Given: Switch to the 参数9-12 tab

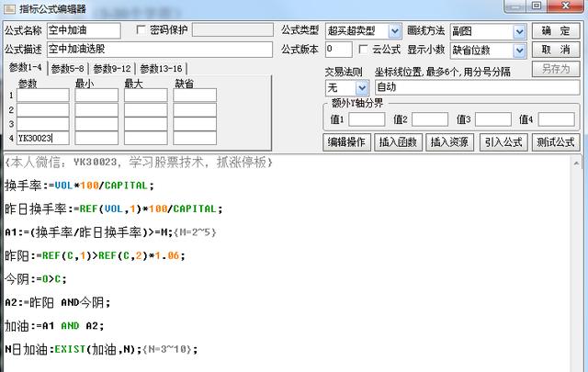Looking at the screenshot, I should point(112,69).
